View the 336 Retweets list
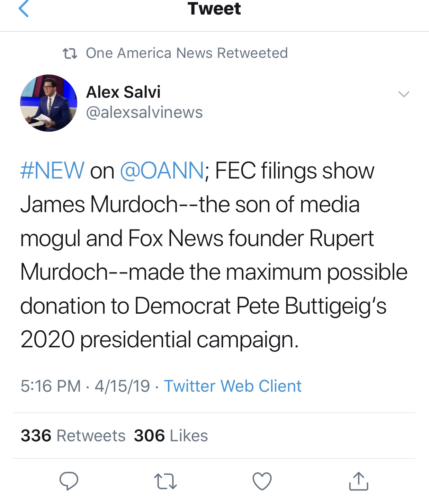The image size is (429, 504). pos(73,436)
